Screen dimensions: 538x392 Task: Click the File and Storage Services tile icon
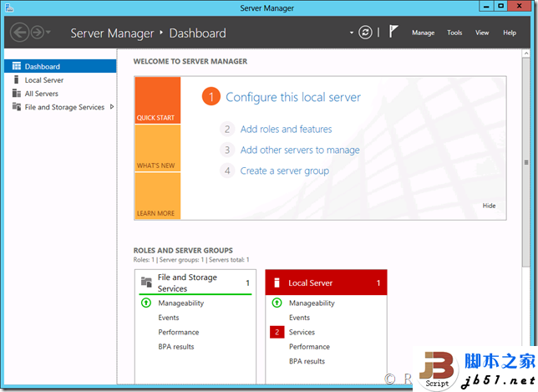click(146, 283)
